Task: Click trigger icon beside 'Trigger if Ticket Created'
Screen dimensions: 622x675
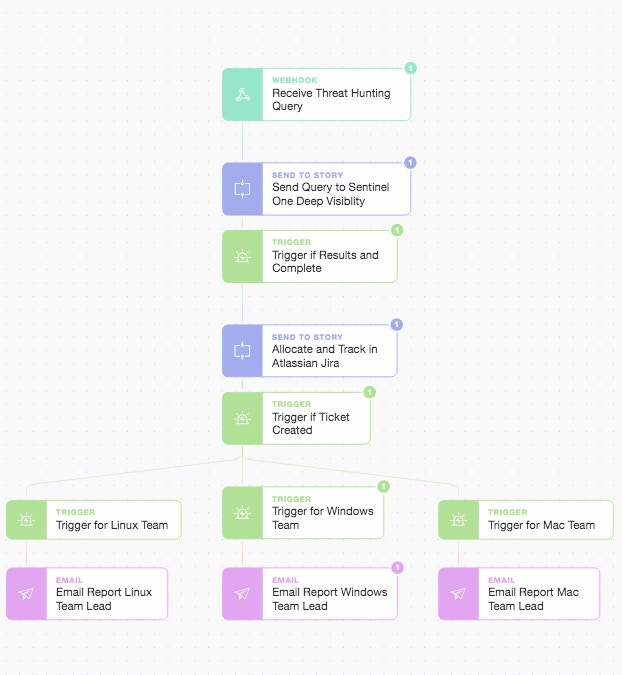Action: tap(242, 418)
